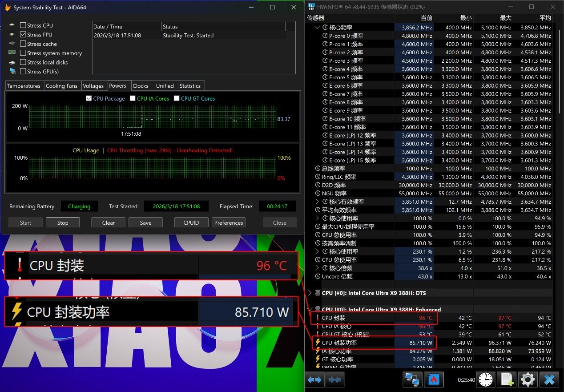
Task: Open HWiNFO sensor settings gear icon
Action: click(x=528, y=380)
